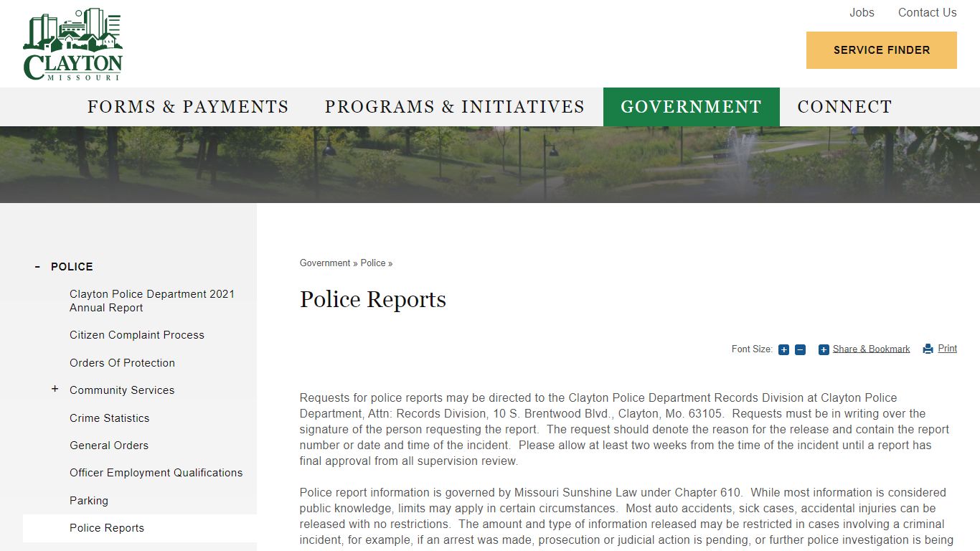Go to Police breadcrumb
980x551 pixels.
click(x=373, y=263)
